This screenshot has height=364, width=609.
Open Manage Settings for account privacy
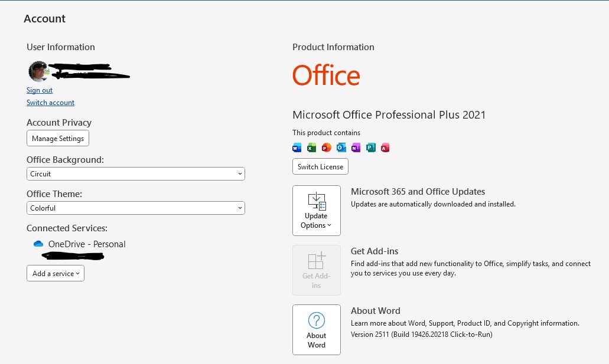pyautogui.click(x=58, y=138)
